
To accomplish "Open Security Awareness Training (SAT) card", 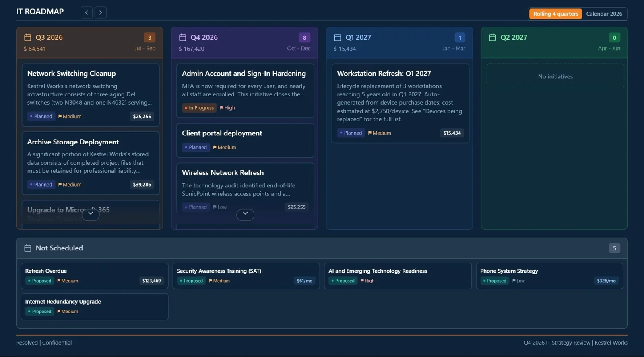I will click(246, 276).
